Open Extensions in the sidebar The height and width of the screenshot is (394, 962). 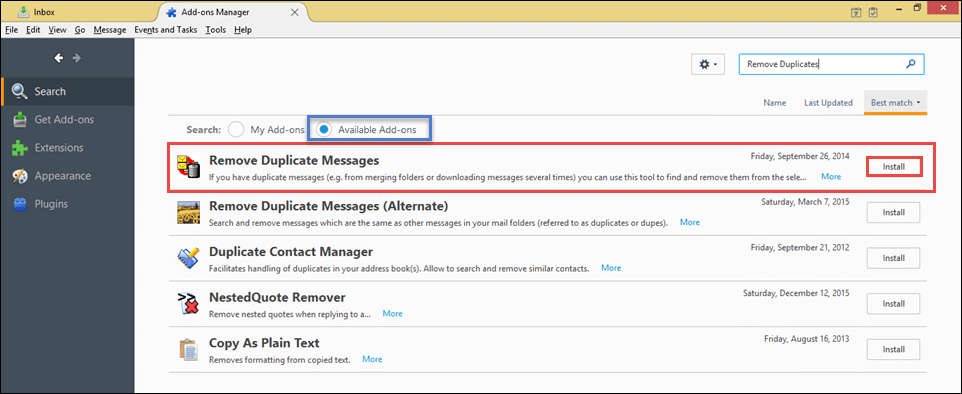pos(59,148)
